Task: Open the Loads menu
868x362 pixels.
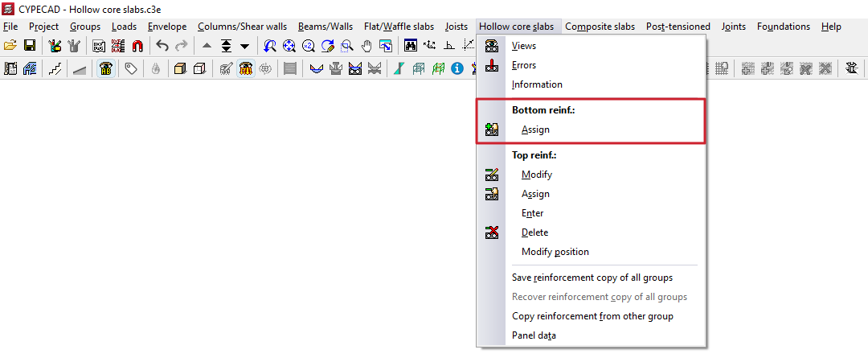Action: [124, 27]
